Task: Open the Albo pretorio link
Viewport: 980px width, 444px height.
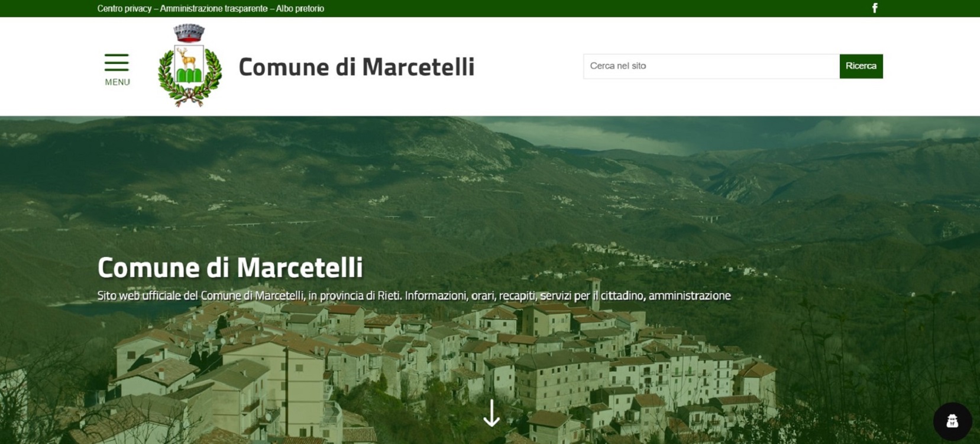Action: point(300,9)
